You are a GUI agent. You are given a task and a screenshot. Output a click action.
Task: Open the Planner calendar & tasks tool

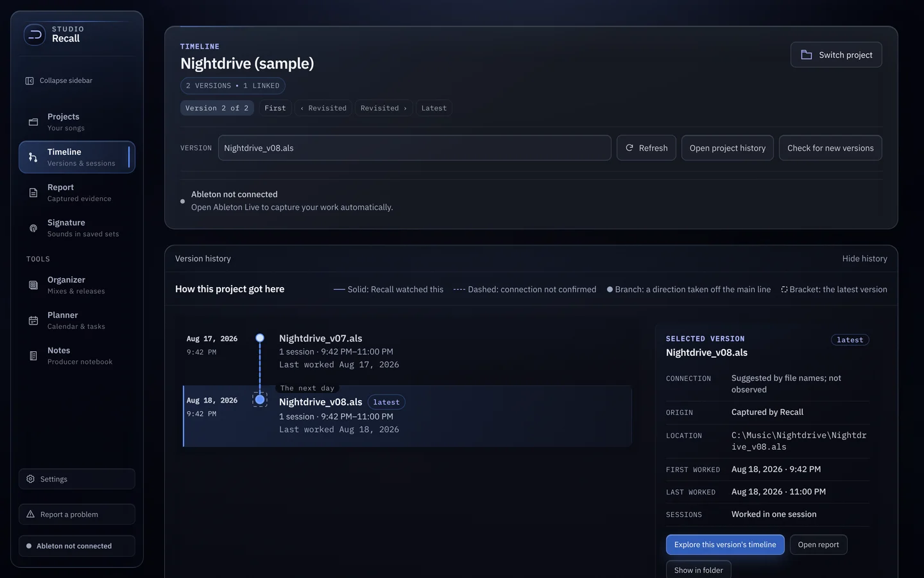point(77,320)
